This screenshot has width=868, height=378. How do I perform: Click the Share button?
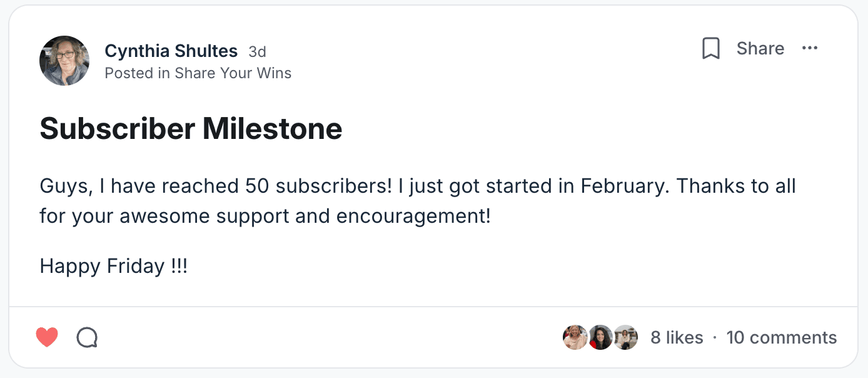pyautogui.click(x=760, y=49)
